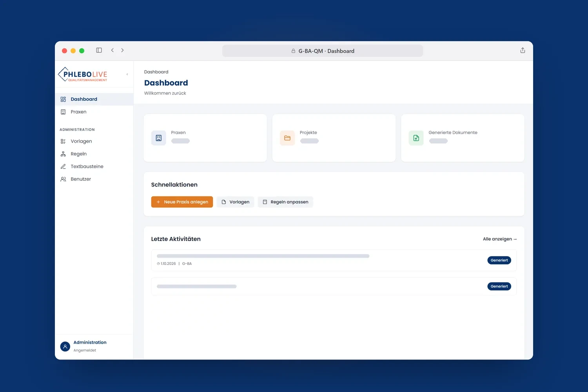Click the Letzte Aktivitäten heading
Screen dimensions: 588x392
[176, 239]
